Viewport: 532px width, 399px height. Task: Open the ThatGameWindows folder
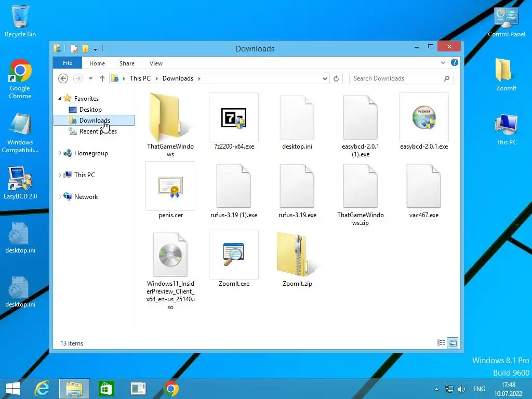[170, 125]
